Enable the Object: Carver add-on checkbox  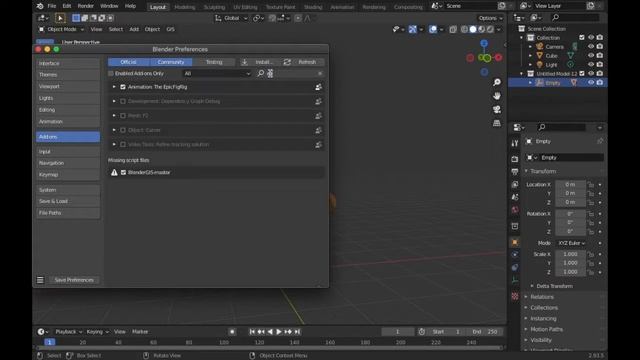(123, 130)
